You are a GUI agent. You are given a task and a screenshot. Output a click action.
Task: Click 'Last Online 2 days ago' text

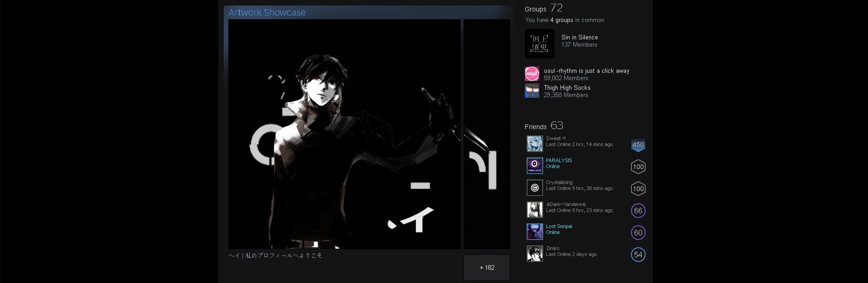click(x=571, y=254)
